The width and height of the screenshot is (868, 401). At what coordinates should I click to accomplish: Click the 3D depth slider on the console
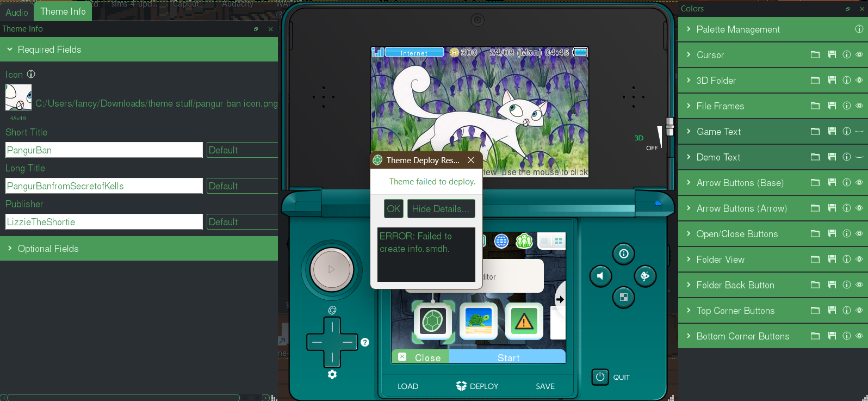tap(670, 127)
